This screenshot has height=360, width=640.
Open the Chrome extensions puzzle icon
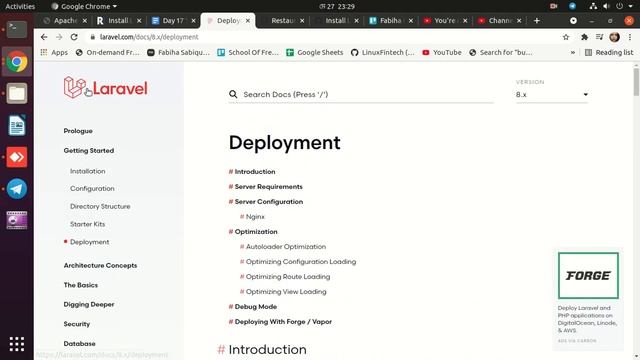tap(584, 37)
